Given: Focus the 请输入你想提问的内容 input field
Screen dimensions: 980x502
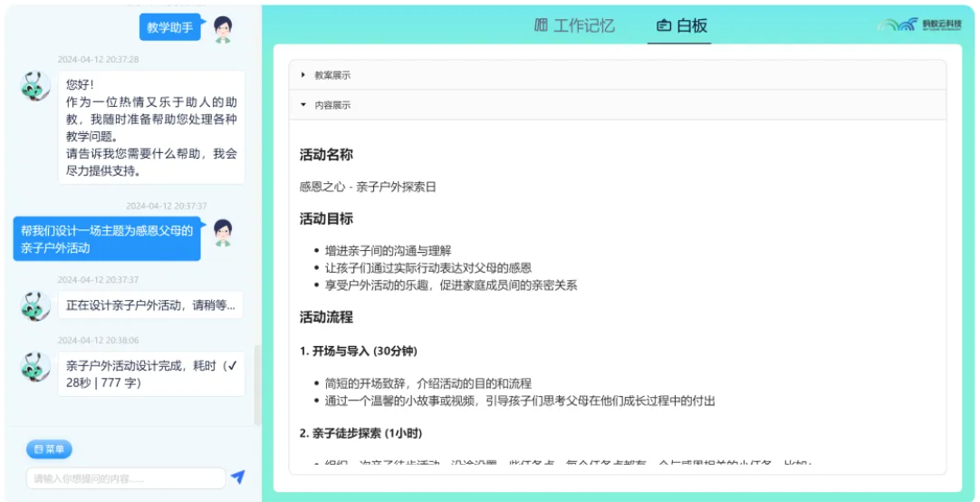Looking at the screenshot, I should point(125,478).
